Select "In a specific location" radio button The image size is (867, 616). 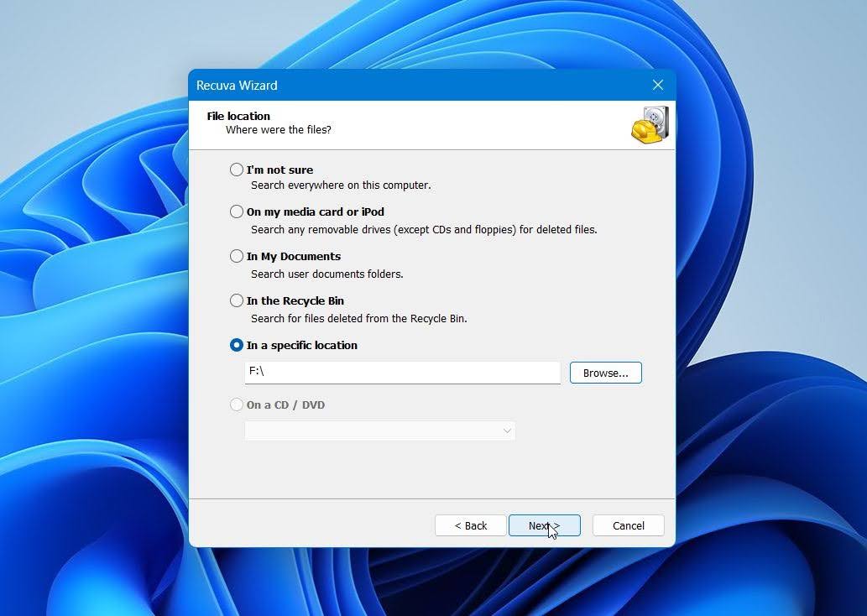[236, 345]
